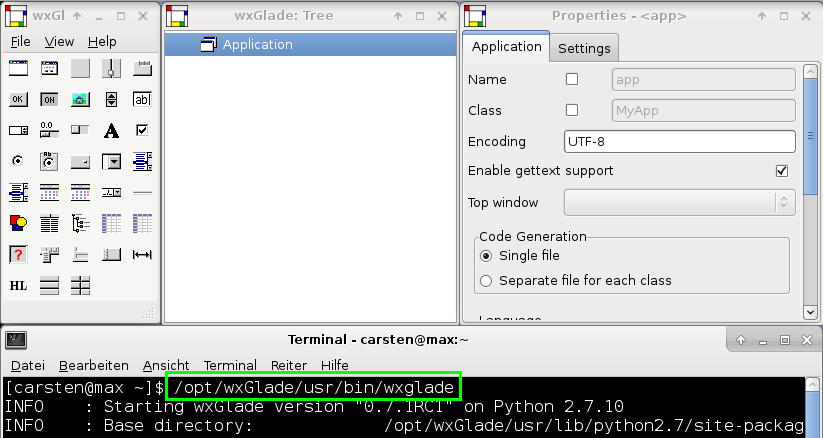
Task: Click the Properties panel scrollbar thumb
Action: click(x=810, y=138)
